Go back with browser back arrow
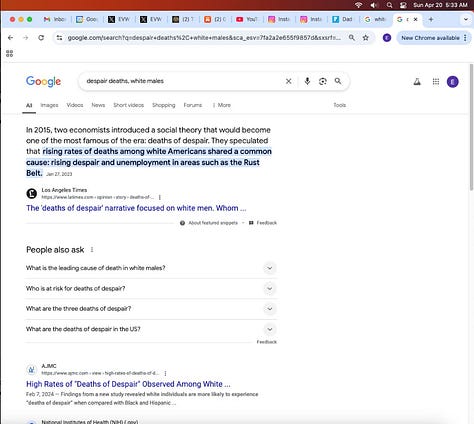 (10, 38)
